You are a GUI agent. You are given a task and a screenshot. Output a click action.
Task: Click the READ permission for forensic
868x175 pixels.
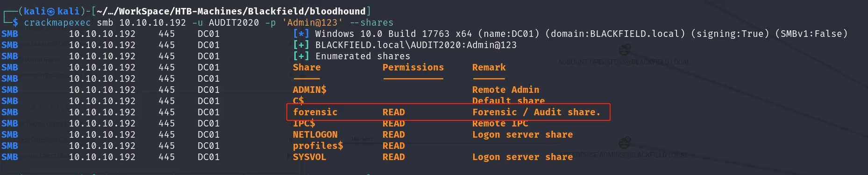point(393,112)
